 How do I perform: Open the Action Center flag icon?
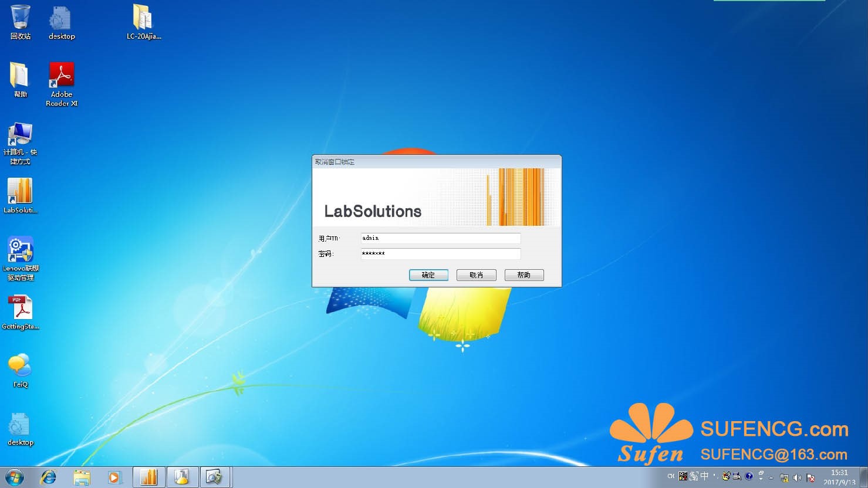[x=810, y=477]
